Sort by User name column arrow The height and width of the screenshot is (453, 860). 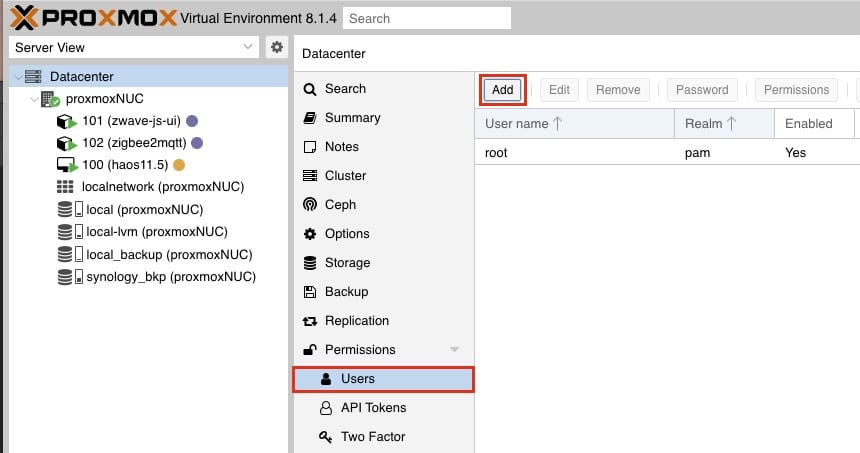point(557,123)
